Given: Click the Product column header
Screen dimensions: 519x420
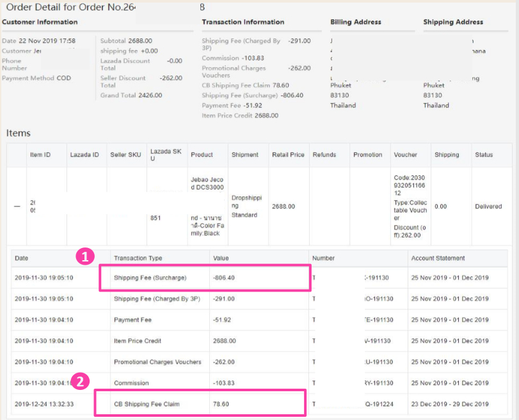Looking at the screenshot, I should tap(202, 155).
